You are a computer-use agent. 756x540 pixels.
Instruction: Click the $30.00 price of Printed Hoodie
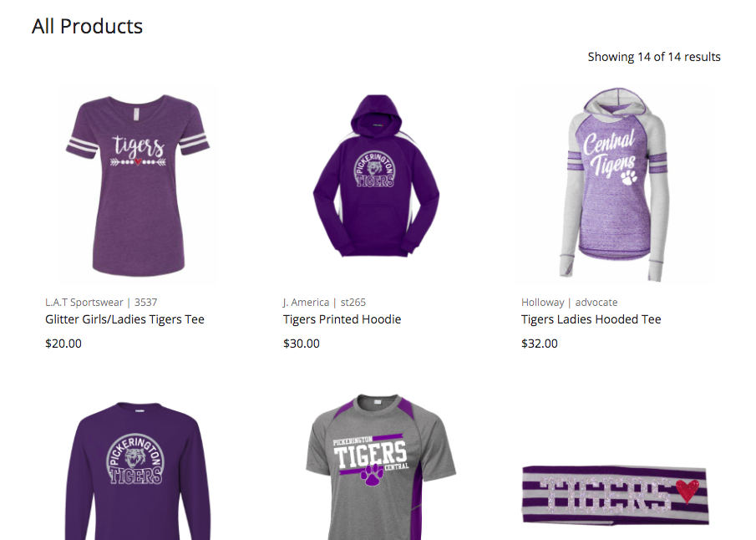pos(302,344)
